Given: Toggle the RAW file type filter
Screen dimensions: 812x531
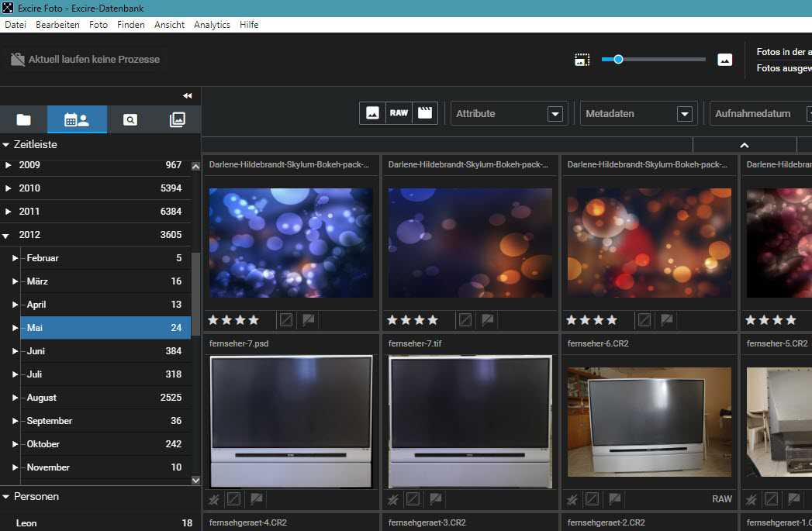Looking at the screenshot, I should 399,113.
